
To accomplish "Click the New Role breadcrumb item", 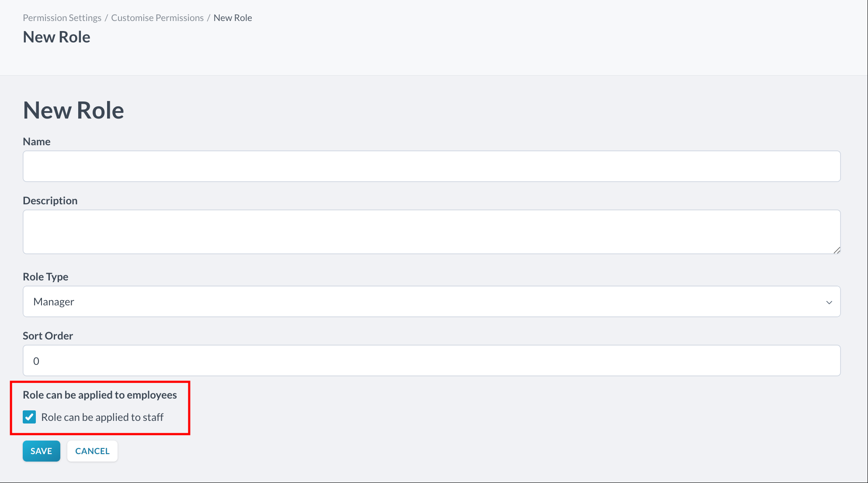I will [233, 18].
